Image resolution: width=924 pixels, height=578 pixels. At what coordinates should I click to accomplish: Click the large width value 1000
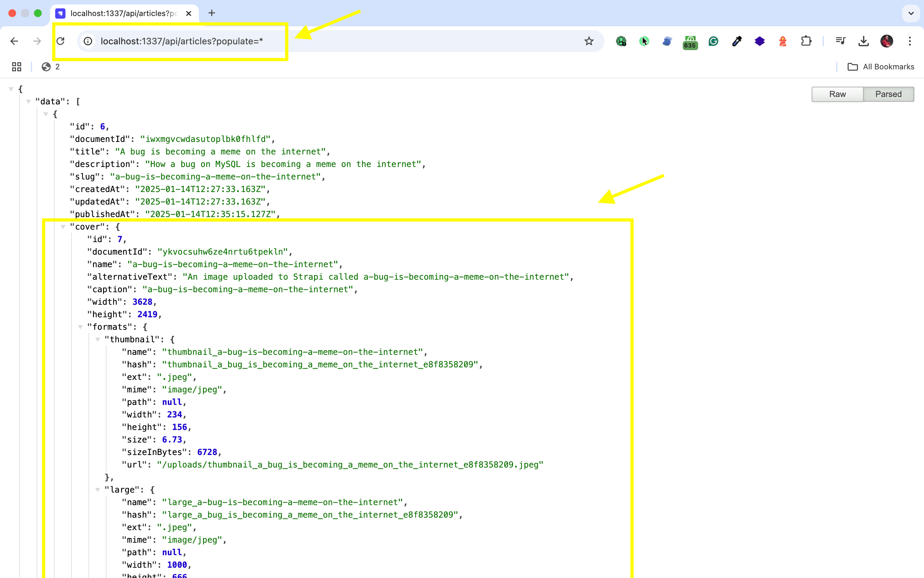pyautogui.click(x=177, y=565)
